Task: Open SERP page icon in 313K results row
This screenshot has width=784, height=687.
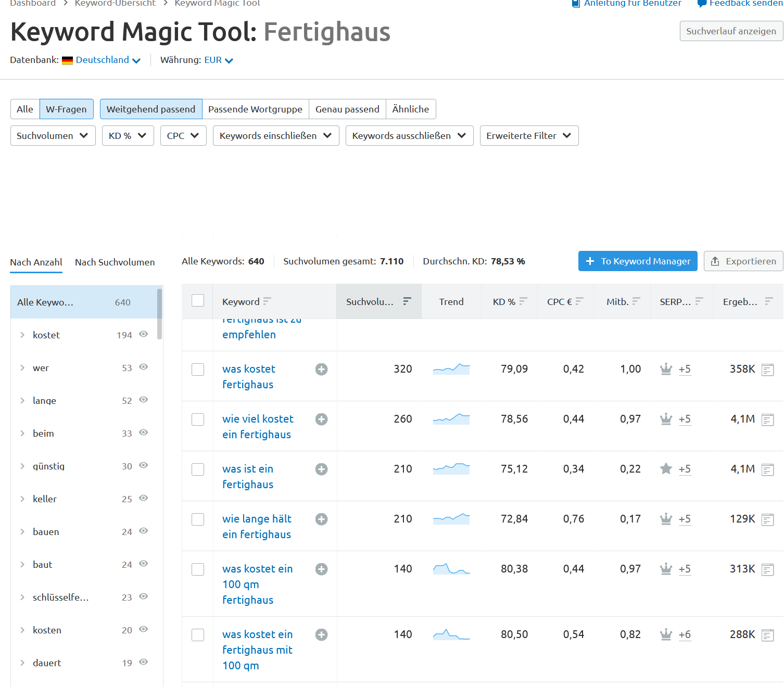Action: [x=767, y=569]
